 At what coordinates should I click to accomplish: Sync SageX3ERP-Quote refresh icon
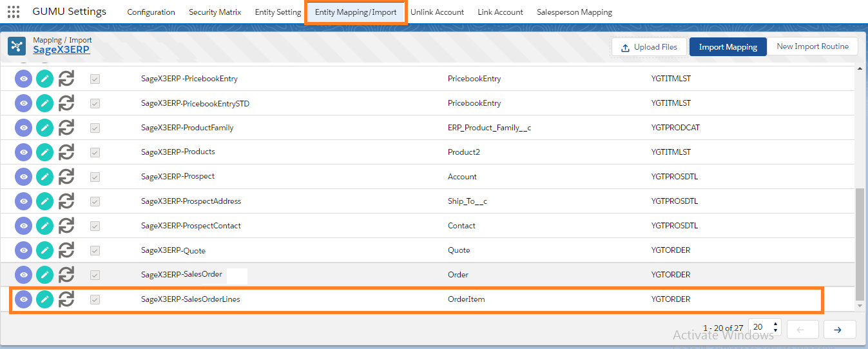click(x=66, y=250)
